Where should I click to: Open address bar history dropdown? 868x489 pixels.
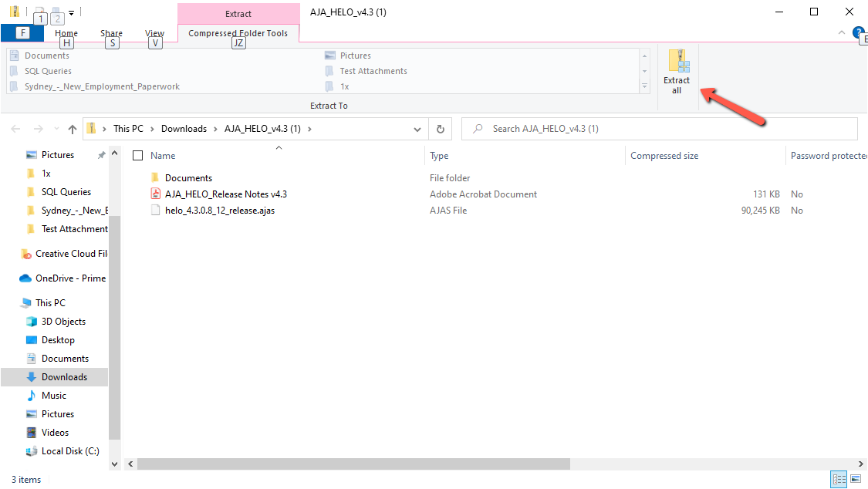(x=417, y=129)
